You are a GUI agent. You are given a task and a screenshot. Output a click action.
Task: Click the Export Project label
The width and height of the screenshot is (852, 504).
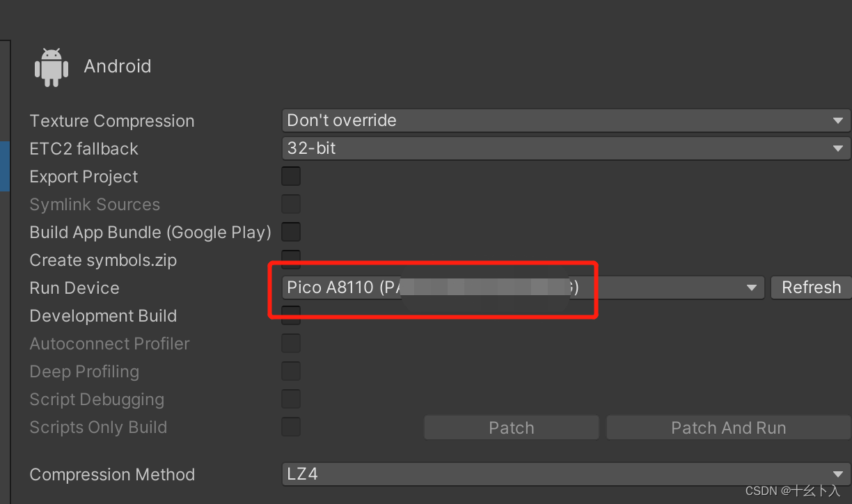[x=84, y=177]
